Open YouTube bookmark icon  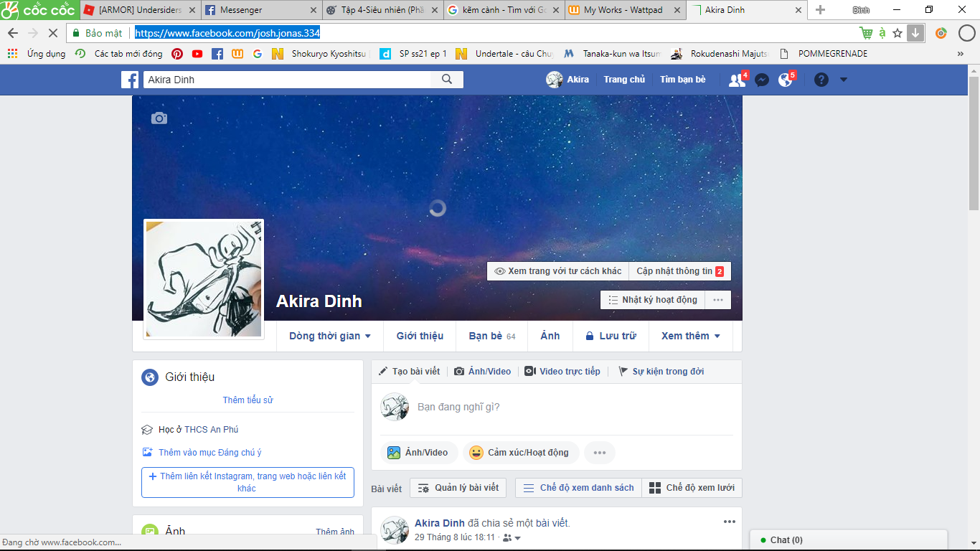pos(197,54)
